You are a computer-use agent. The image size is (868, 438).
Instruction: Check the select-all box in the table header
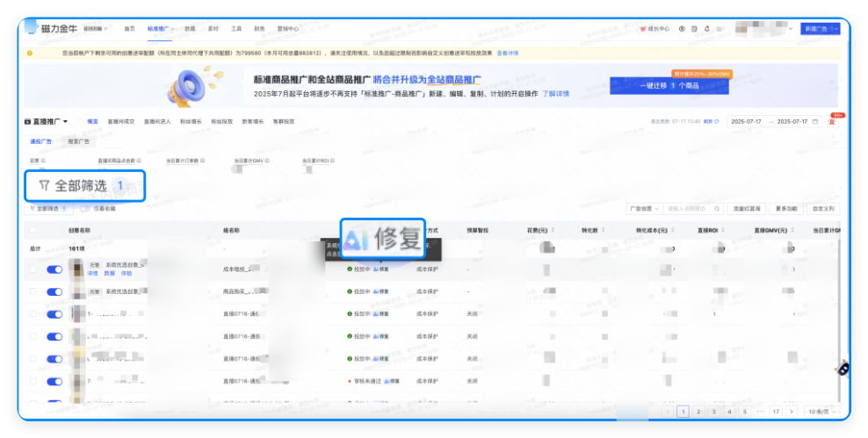[33, 231]
